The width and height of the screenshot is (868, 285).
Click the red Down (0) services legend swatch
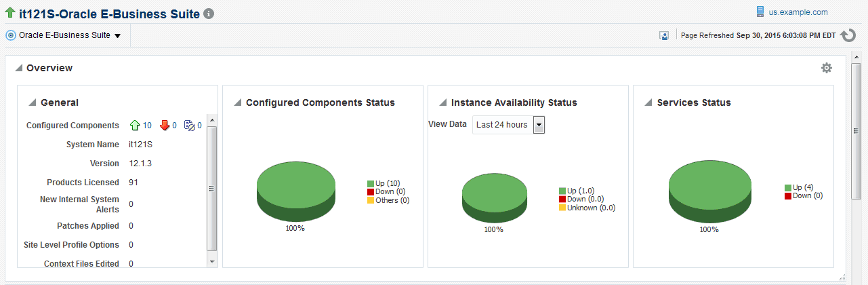click(x=788, y=196)
